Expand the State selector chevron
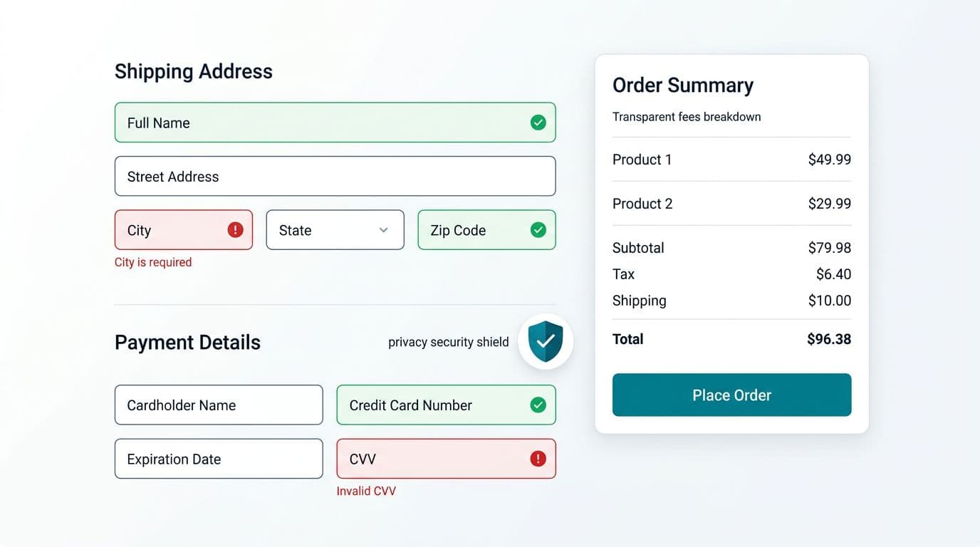 click(x=383, y=229)
